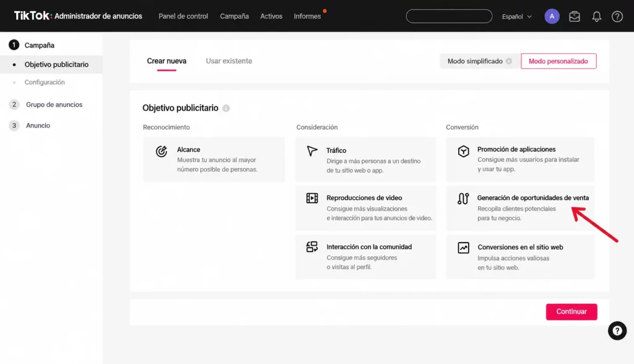Screen dimensions: 634x364
Task: Open the notifications bell
Action: (596, 17)
